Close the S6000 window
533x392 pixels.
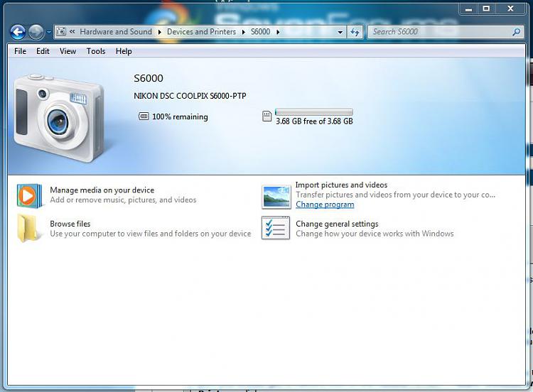coord(510,9)
